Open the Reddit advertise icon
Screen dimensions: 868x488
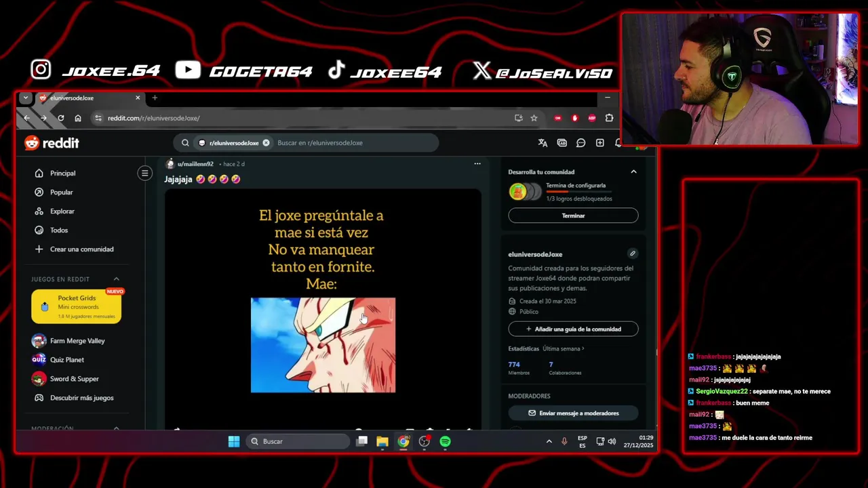[x=561, y=143]
